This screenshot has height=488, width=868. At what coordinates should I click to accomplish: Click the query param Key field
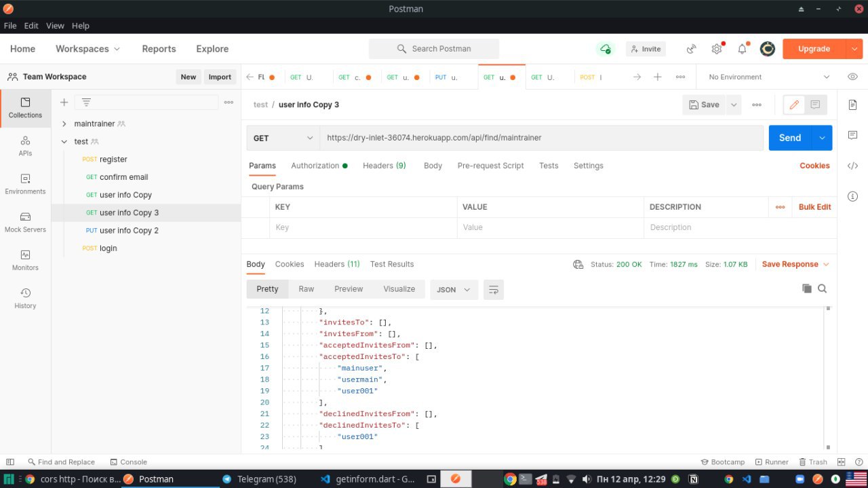pyautogui.click(x=363, y=227)
